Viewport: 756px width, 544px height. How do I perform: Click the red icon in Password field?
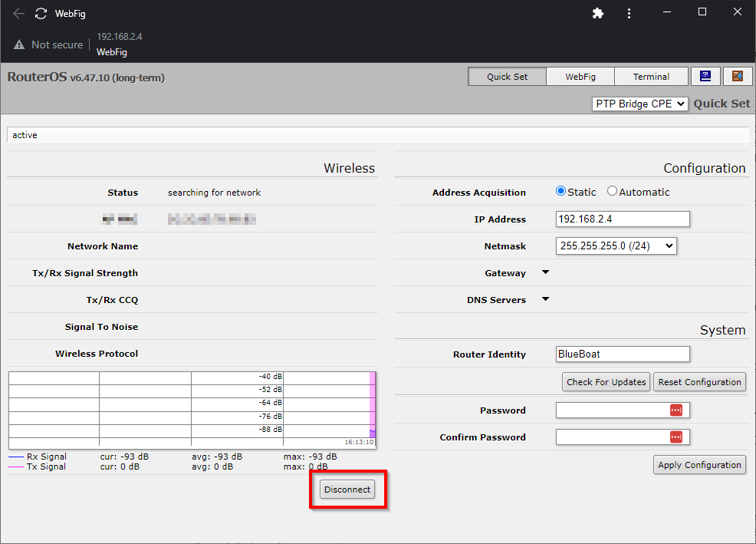(675, 410)
